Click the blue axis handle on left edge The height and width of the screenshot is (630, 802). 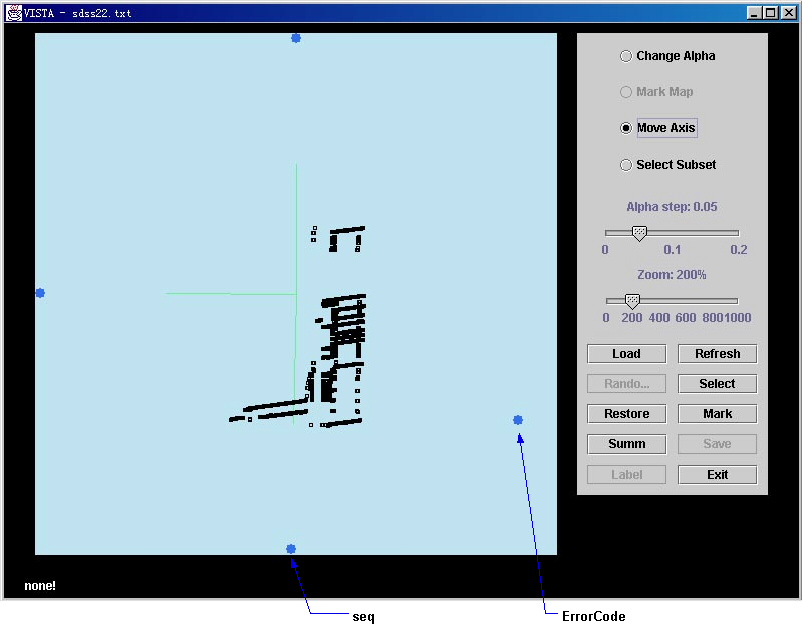point(40,293)
